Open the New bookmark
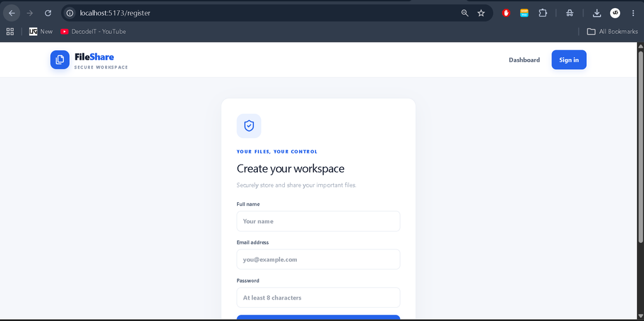 [x=41, y=31]
